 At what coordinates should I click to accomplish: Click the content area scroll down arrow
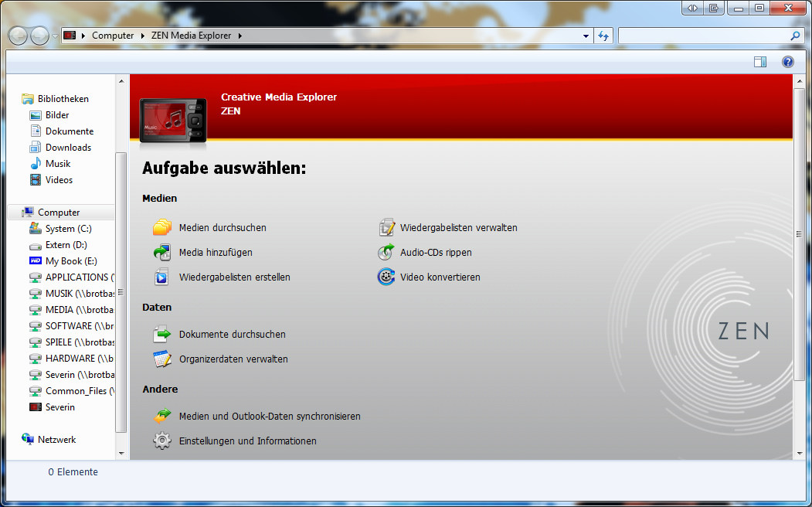799,454
